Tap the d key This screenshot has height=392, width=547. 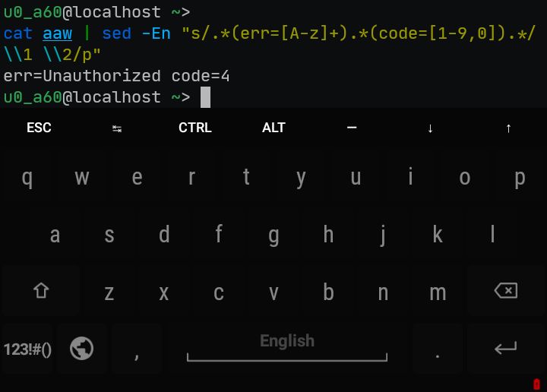click(164, 235)
